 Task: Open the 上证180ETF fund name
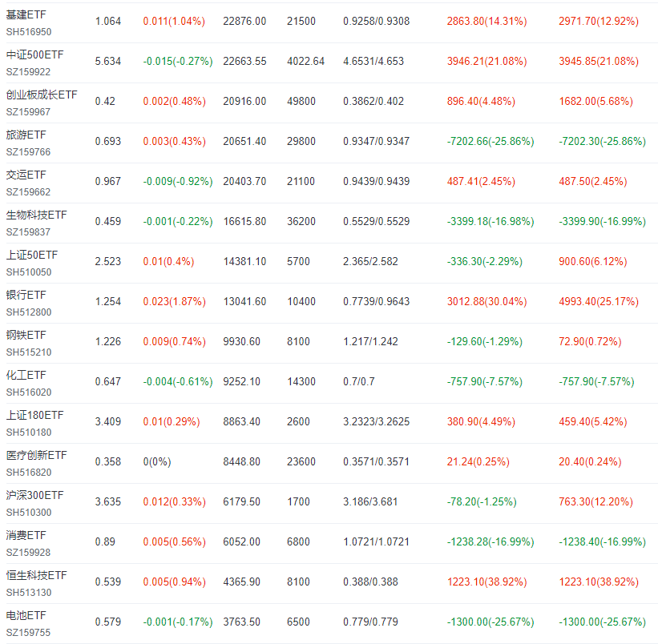pos(34,415)
